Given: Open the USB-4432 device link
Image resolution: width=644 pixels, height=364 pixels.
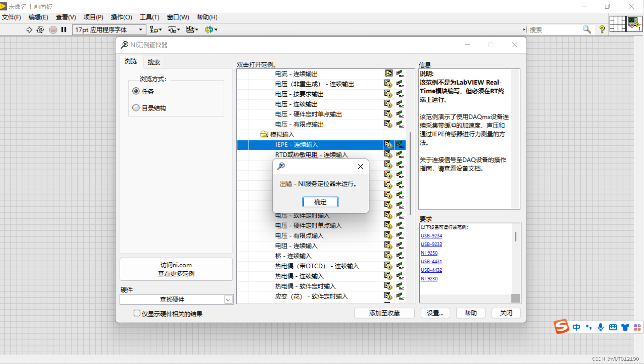Looking at the screenshot, I should (431, 270).
